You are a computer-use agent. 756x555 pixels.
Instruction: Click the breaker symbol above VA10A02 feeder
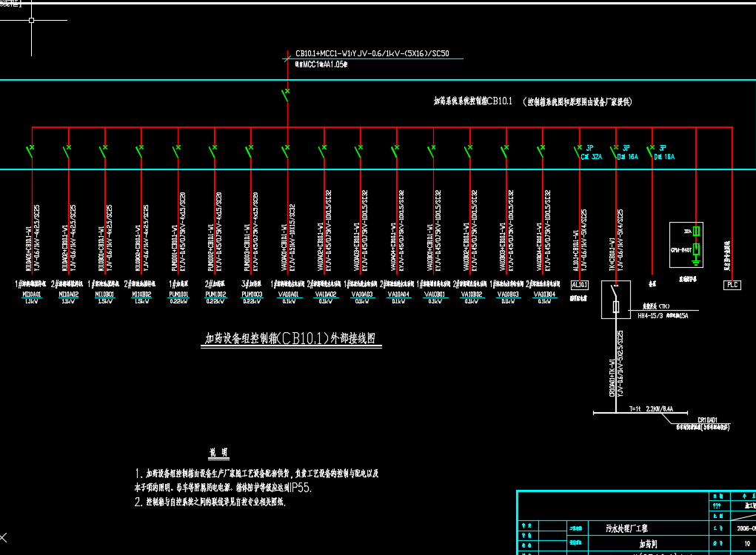(323, 151)
